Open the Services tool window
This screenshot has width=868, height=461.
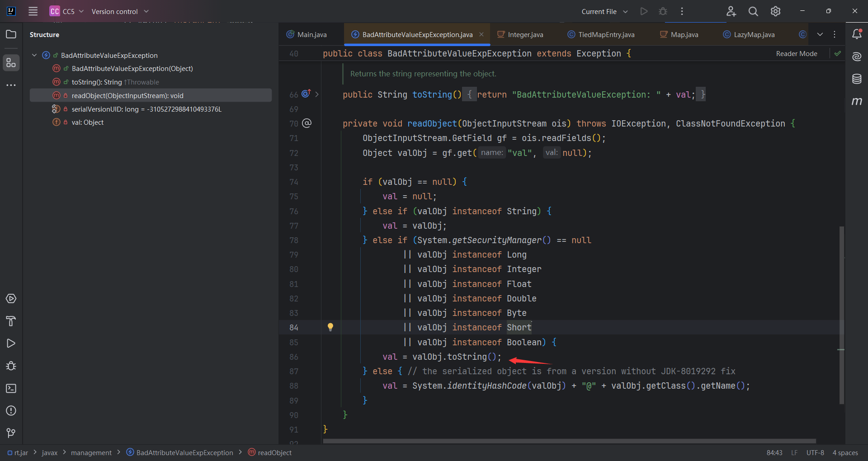coord(11,299)
